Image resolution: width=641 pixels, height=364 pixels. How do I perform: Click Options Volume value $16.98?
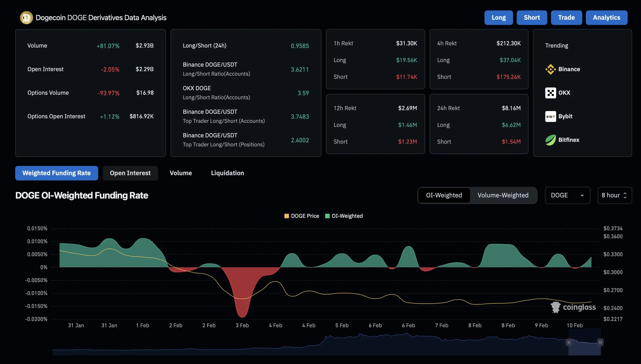point(145,93)
